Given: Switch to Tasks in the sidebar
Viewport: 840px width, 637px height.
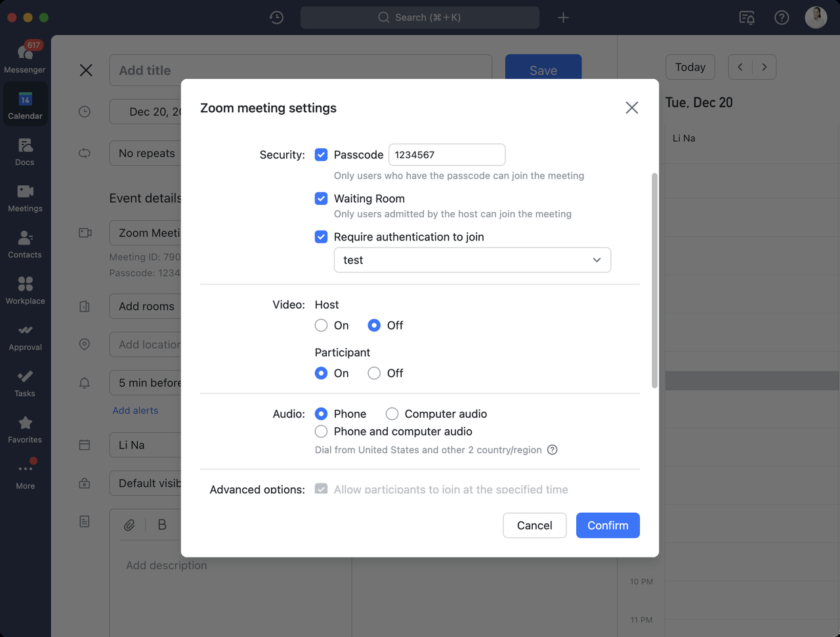Looking at the screenshot, I should [25, 382].
